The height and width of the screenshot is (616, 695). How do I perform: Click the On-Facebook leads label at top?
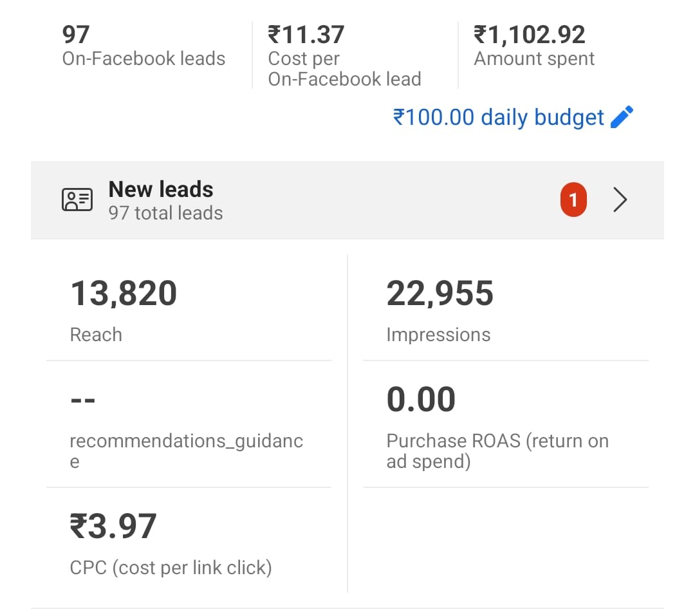(x=144, y=59)
